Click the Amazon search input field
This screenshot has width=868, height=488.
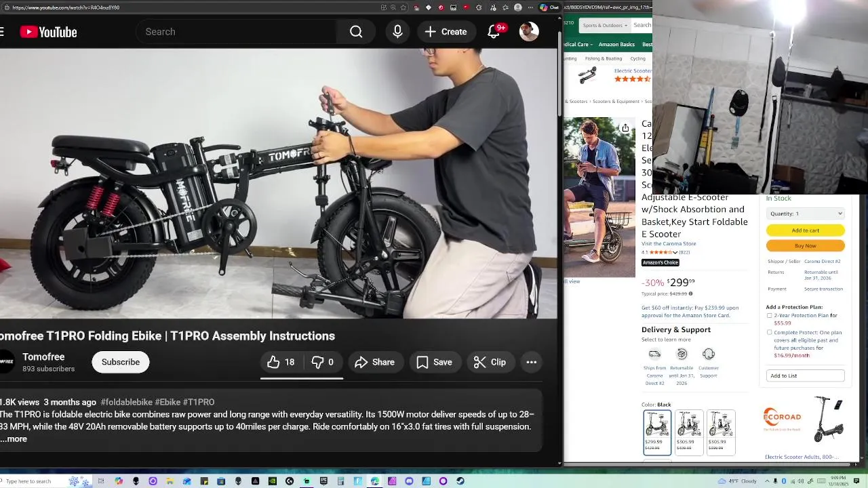coord(642,25)
